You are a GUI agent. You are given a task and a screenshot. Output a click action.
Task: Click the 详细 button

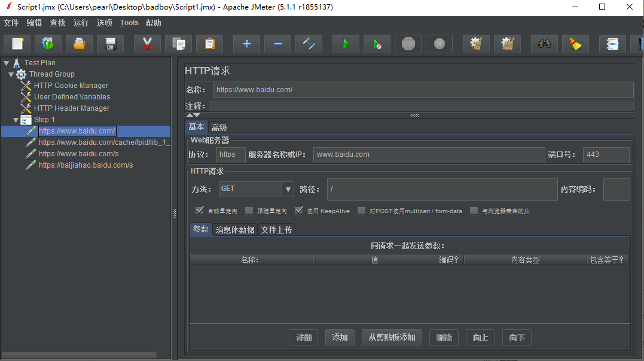click(304, 338)
